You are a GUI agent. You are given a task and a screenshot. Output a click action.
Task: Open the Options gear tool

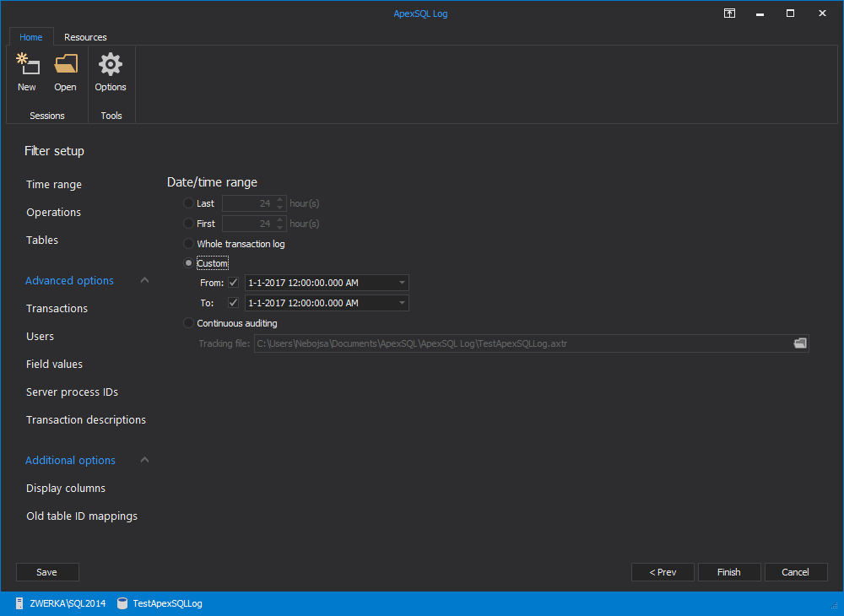point(111,73)
